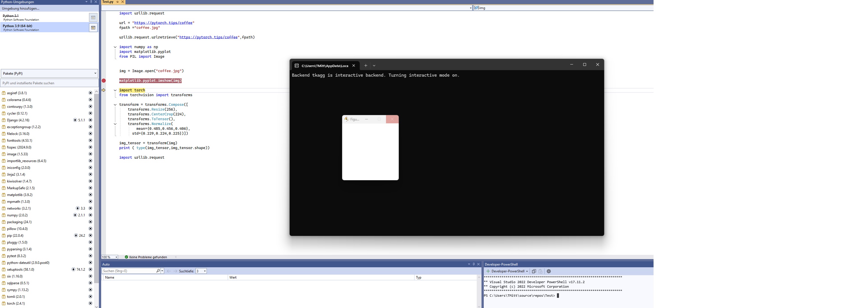
Task: Collapse the transforms.Compose code block
Action: point(115,105)
